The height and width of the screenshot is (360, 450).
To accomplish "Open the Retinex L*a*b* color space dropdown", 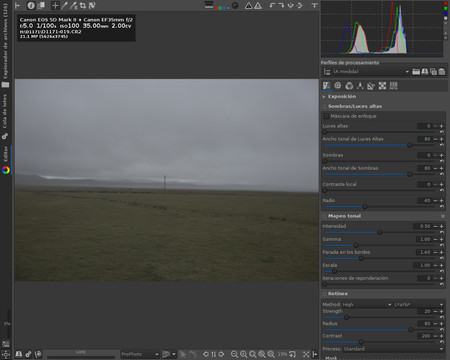I will [419, 304].
